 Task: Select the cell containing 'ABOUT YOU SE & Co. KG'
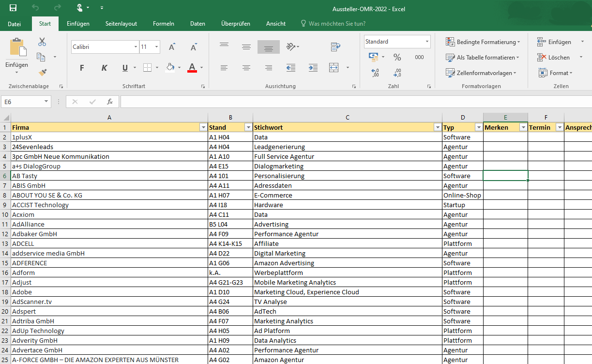(109, 195)
